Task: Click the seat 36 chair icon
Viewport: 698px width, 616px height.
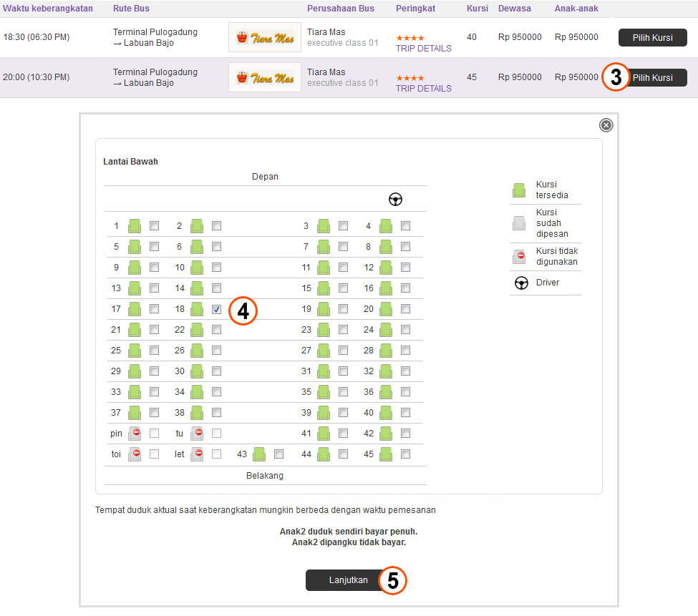Action: 386,392
